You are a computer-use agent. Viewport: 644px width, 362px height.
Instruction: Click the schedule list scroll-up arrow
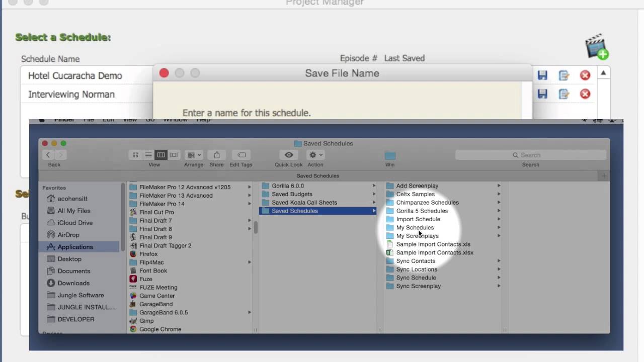(x=603, y=73)
